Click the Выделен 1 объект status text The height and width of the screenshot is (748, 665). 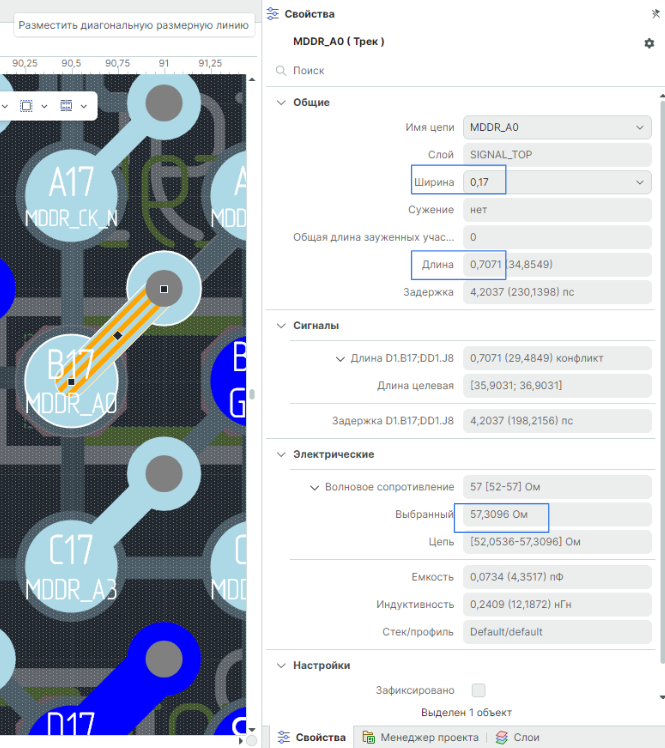pos(466,712)
